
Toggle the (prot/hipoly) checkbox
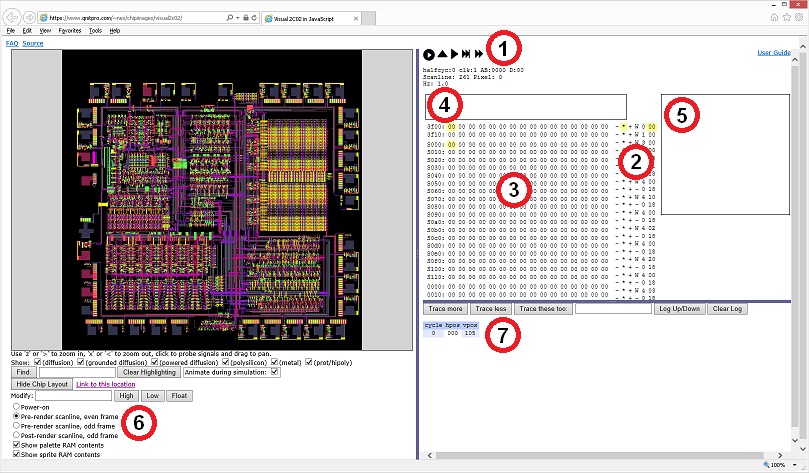[309, 362]
